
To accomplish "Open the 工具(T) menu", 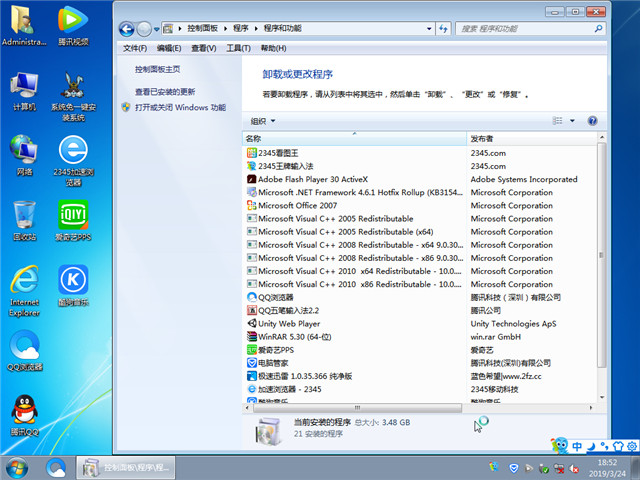I will [238, 48].
